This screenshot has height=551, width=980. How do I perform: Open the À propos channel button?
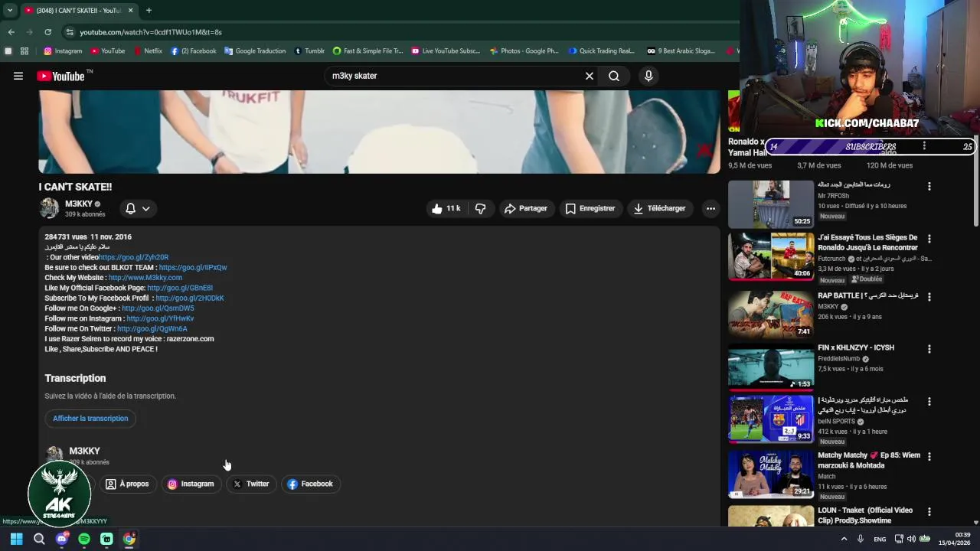127,484
